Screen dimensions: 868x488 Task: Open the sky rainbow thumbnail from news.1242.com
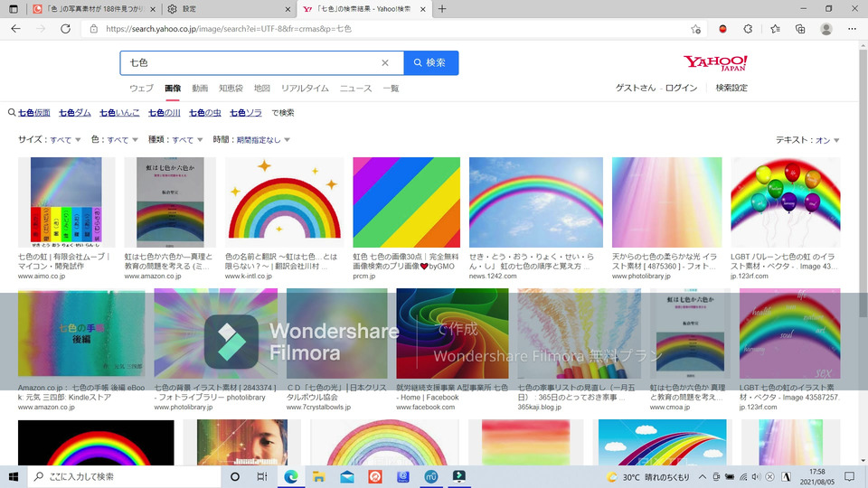[x=536, y=202]
